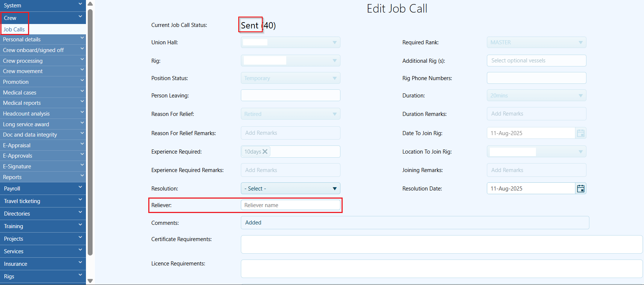Remove the 10days experience tag
644x285 pixels.
coord(265,152)
